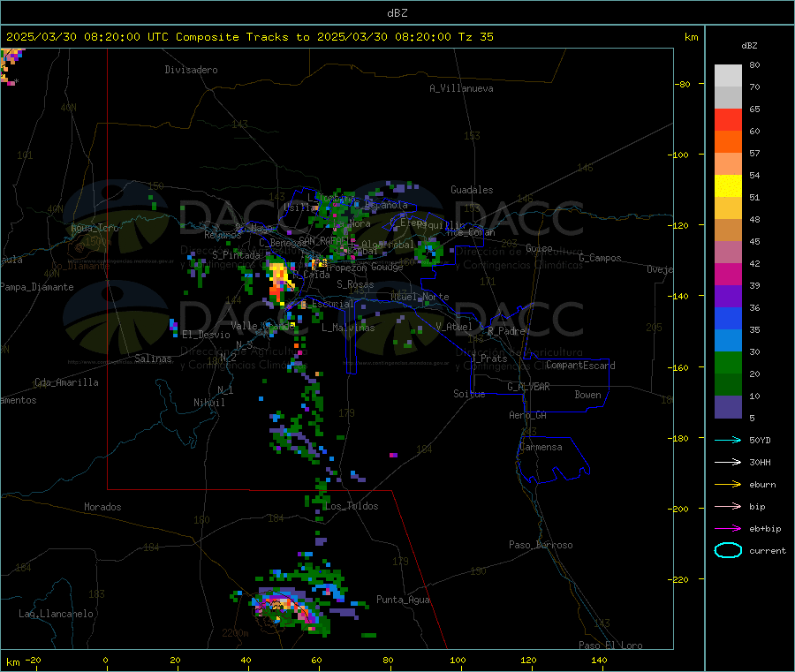Click the Aero_GA map label
795x672 pixels.
[528, 415]
